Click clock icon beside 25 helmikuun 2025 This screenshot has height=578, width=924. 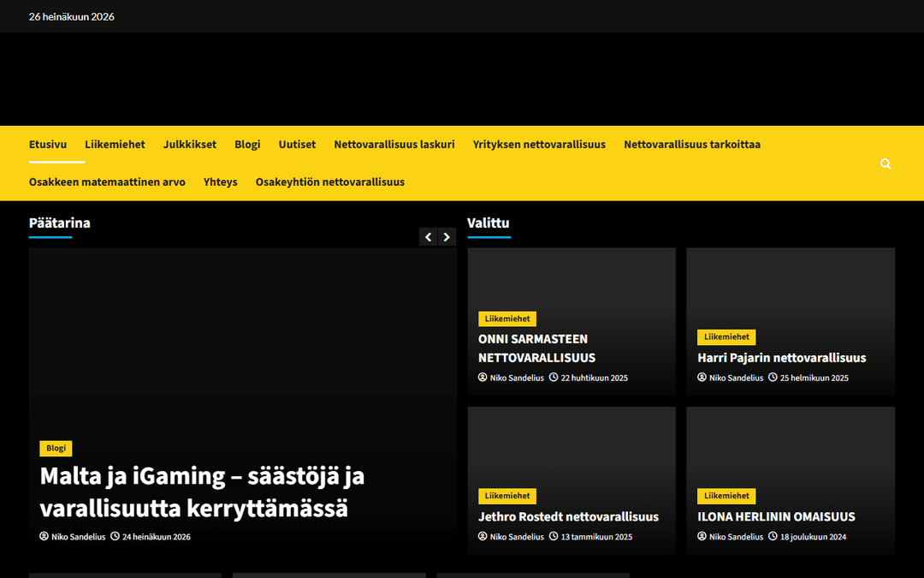point(773,377)
